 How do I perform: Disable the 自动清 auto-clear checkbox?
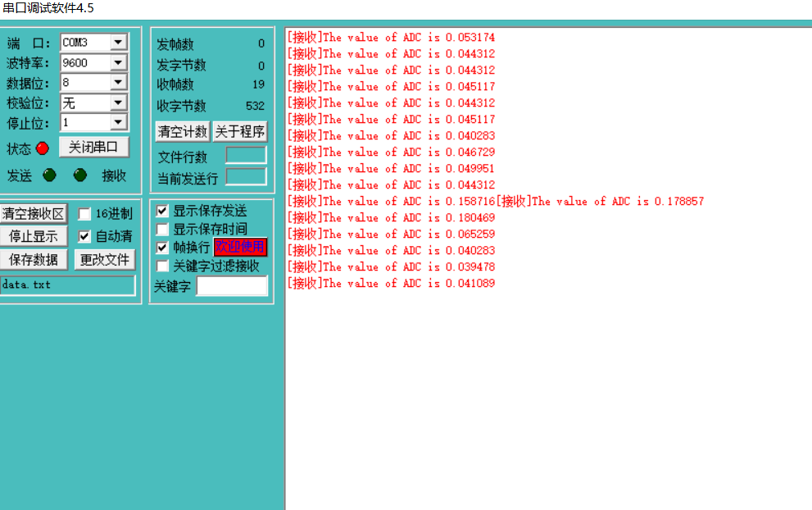click(x=86, y=236)
